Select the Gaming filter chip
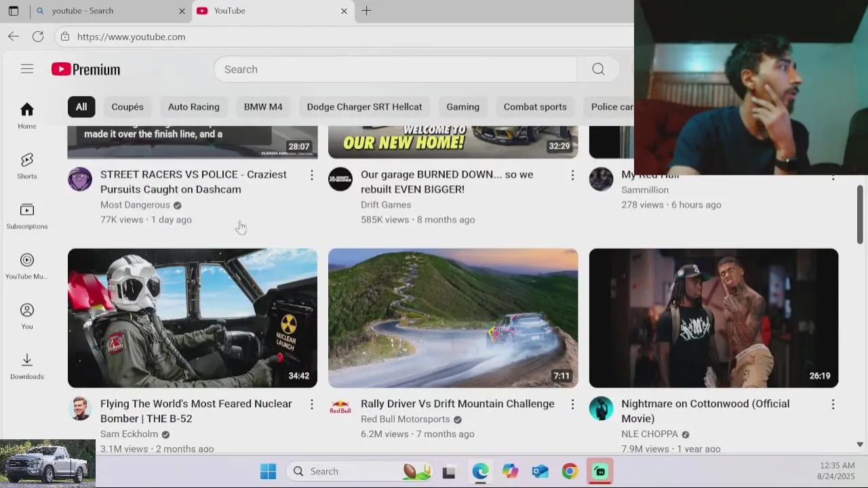This screenshot has height=488, width=868. (x=463, y=107)
